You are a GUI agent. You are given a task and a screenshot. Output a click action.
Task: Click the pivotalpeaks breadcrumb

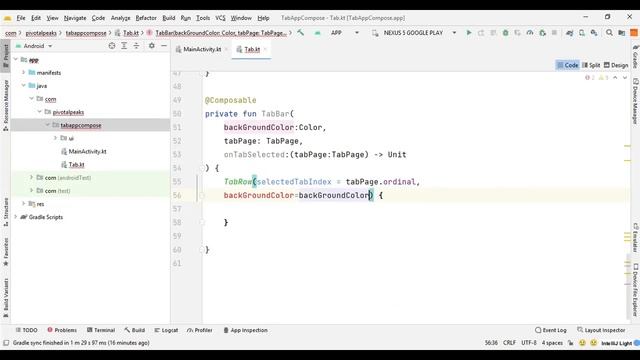click(x=41, y=33)
